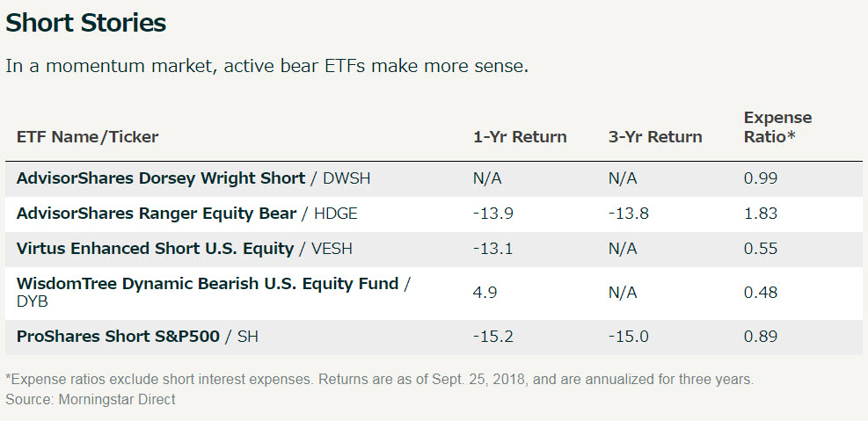Click the DWSH ticker symbol
The height and width of the screenshot is (421, 868).
pos(346,178)
